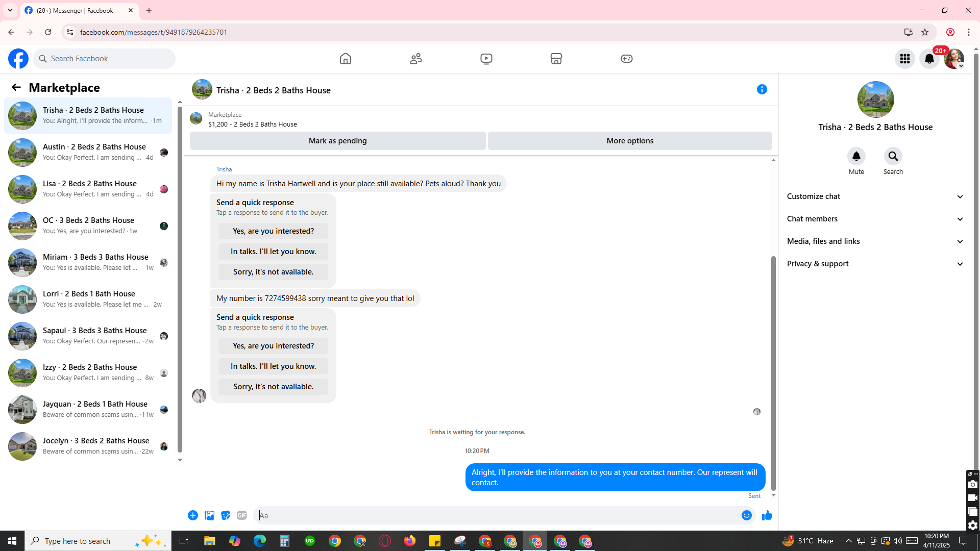This screenshot has width=980, height=551.
Task: Open Lisa · 2 Beds 2 Baths House chat
Action: pyautogui.click(x=88, y=189)
